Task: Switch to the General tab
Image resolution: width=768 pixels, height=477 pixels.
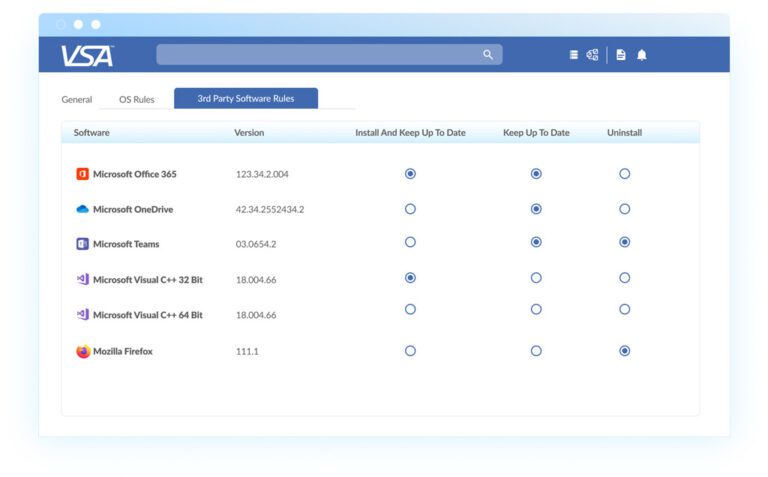Action: pyautogui.click(x=77, y=100)
